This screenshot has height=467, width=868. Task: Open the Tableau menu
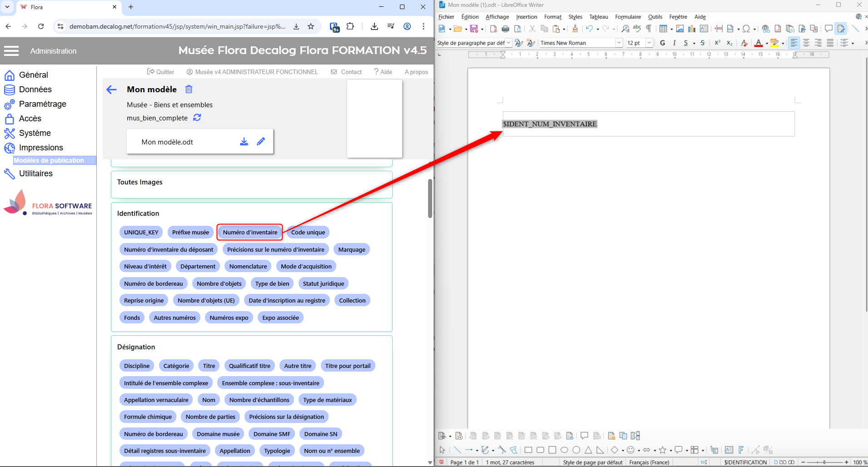coord(598,17)
